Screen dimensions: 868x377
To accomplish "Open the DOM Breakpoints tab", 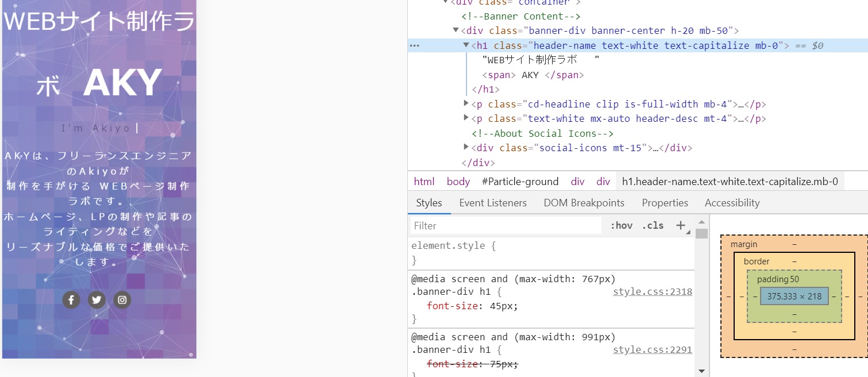I will [x=584, y=203].
